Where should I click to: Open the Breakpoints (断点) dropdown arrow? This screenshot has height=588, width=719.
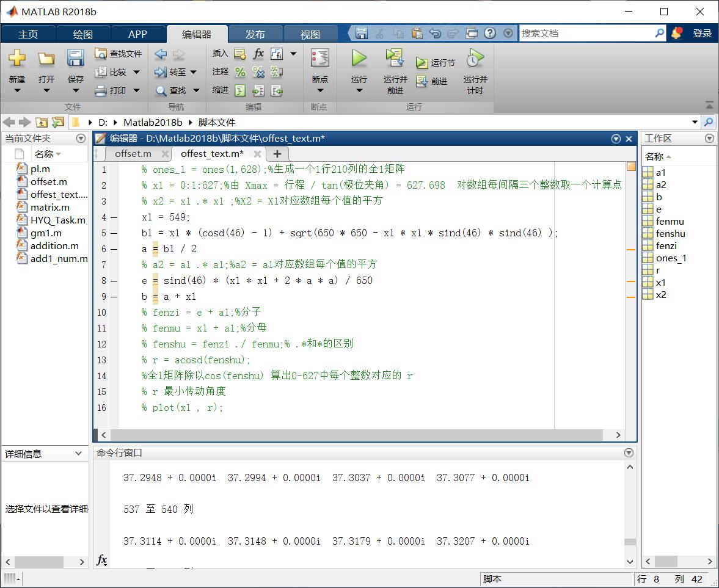tap(320, 91)
